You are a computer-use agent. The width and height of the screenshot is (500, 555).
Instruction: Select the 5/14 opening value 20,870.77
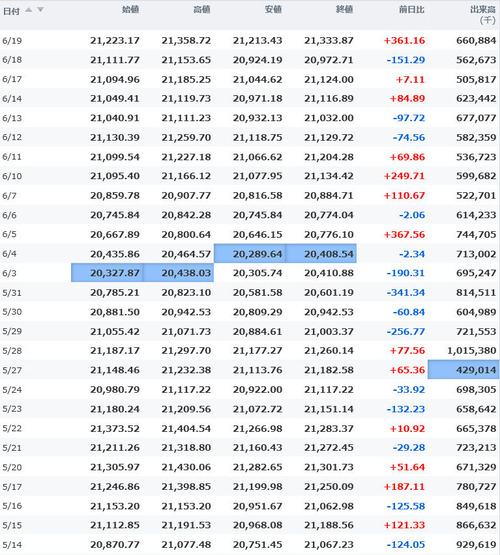pos(115,544)
